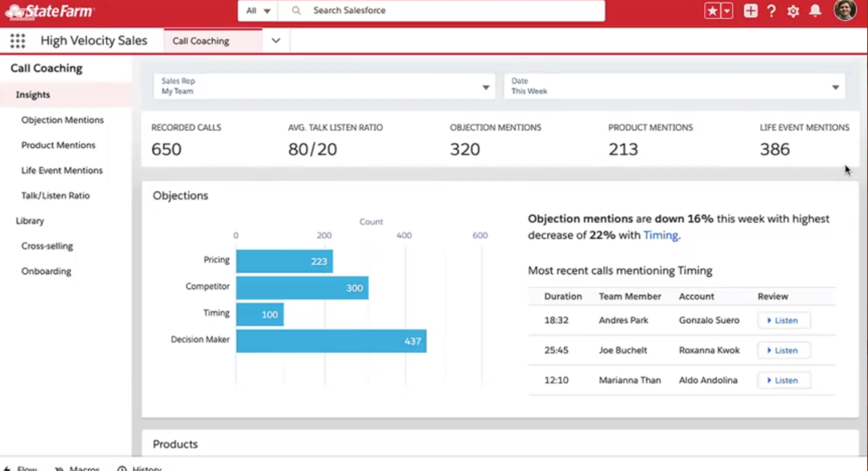Listen to Marianna Than call

pos(783,381)
